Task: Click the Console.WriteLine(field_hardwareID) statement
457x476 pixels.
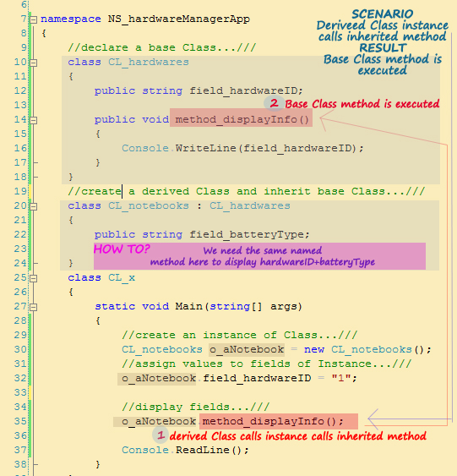Action: point(242,148)
